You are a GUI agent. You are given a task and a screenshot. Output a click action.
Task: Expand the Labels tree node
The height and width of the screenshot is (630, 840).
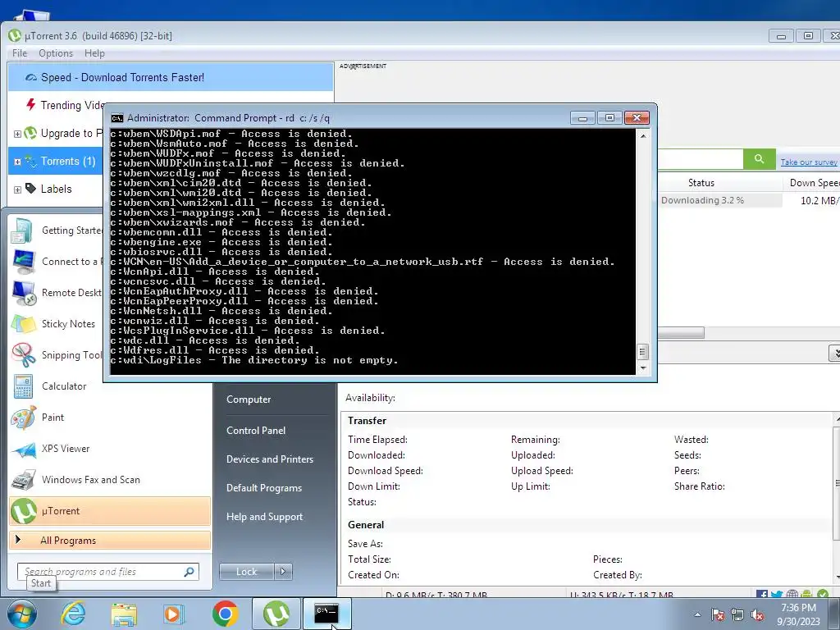(17, 189)
